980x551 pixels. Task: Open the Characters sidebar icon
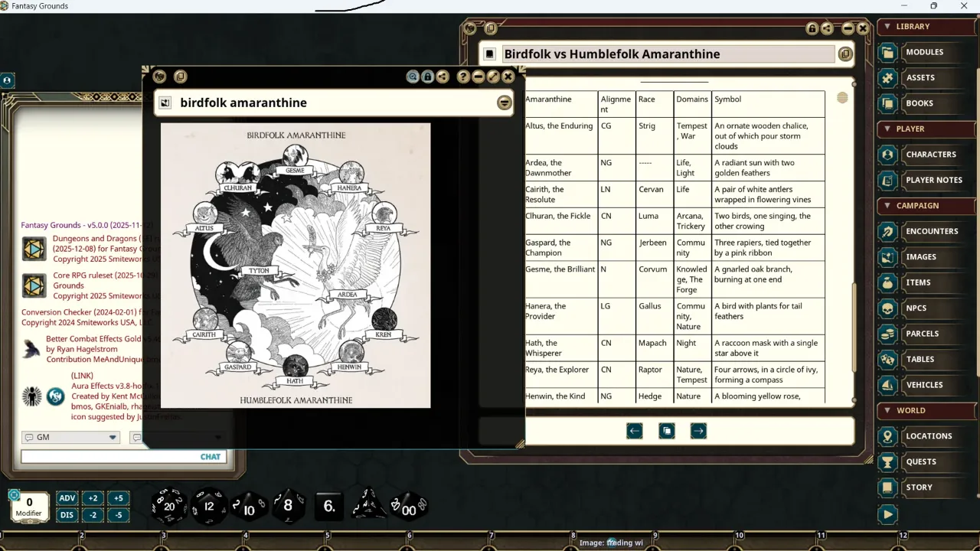[887, 155]
